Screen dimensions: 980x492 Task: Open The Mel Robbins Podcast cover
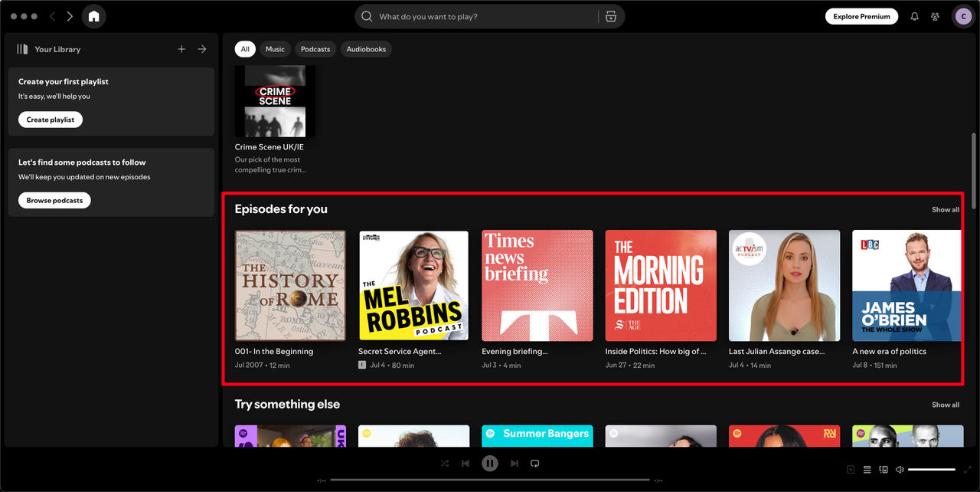point(413,286)
